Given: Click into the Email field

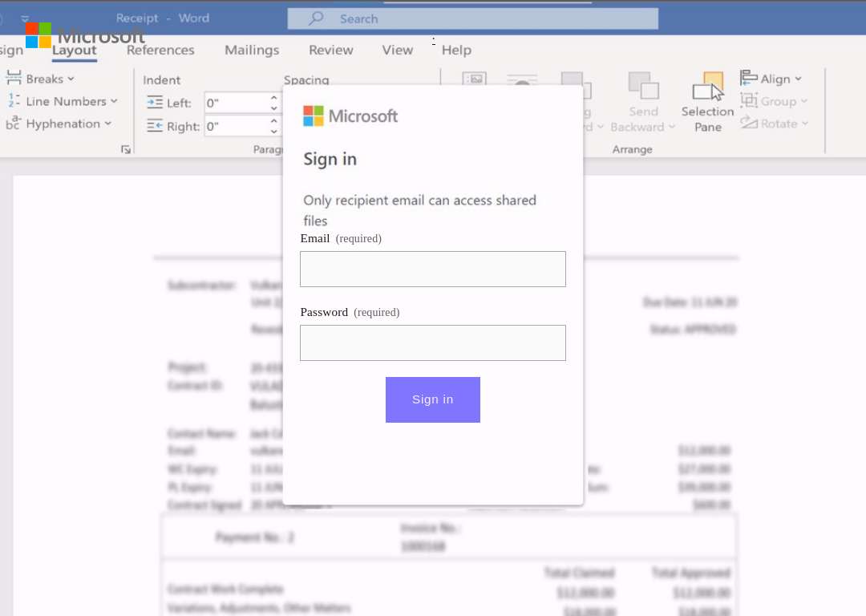Looking at the screenshot, I should pos(433,269).
